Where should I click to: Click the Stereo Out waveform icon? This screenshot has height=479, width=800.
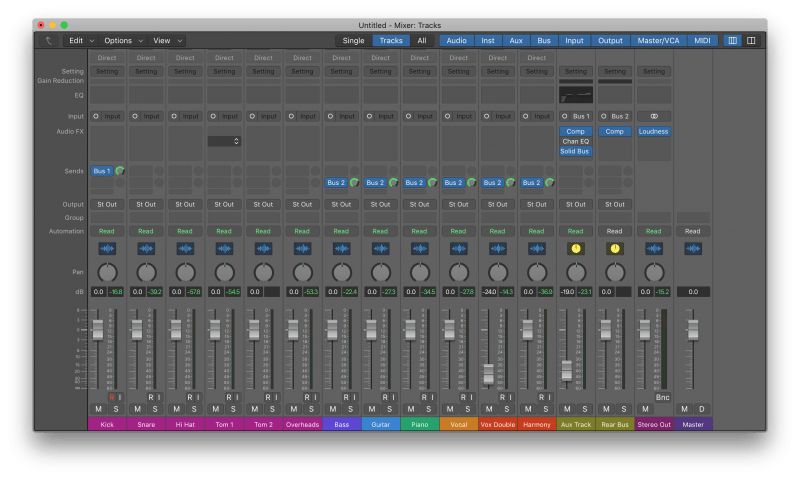pos(654,248)
